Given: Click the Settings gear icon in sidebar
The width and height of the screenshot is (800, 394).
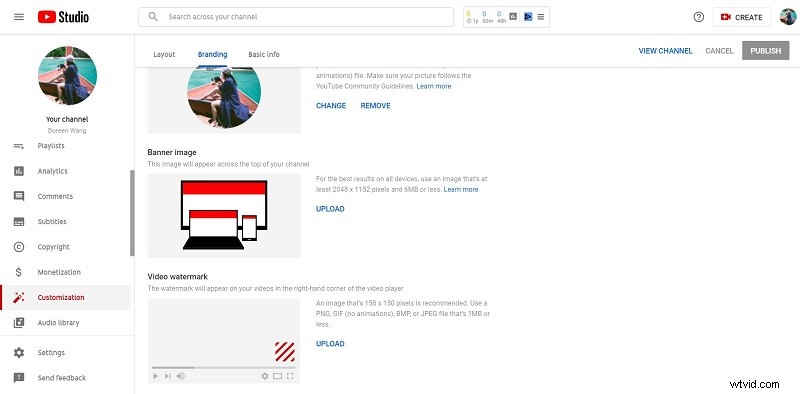Looking at the screenshot, I should 19,353.
